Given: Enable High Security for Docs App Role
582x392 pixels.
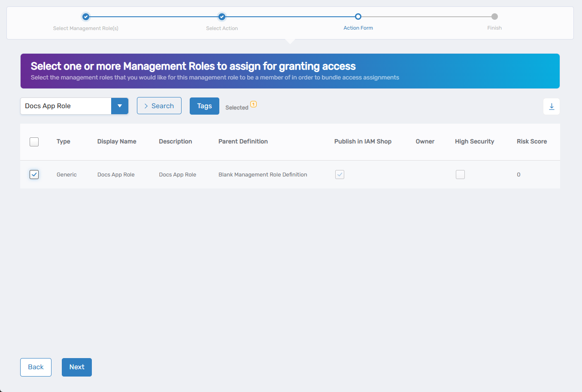Looking at the screenshot, I should tap(460, 174).
